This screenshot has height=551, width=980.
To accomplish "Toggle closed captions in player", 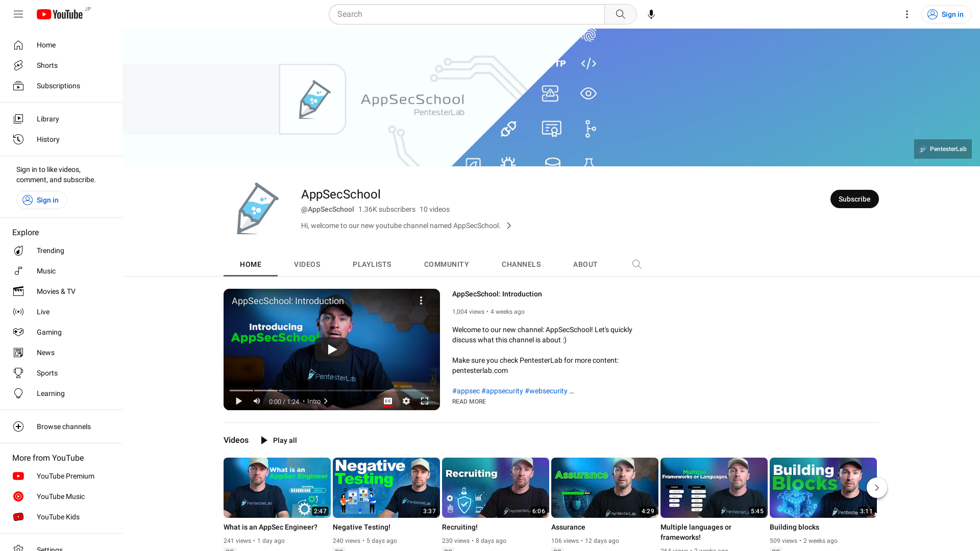I will [388, 401].
